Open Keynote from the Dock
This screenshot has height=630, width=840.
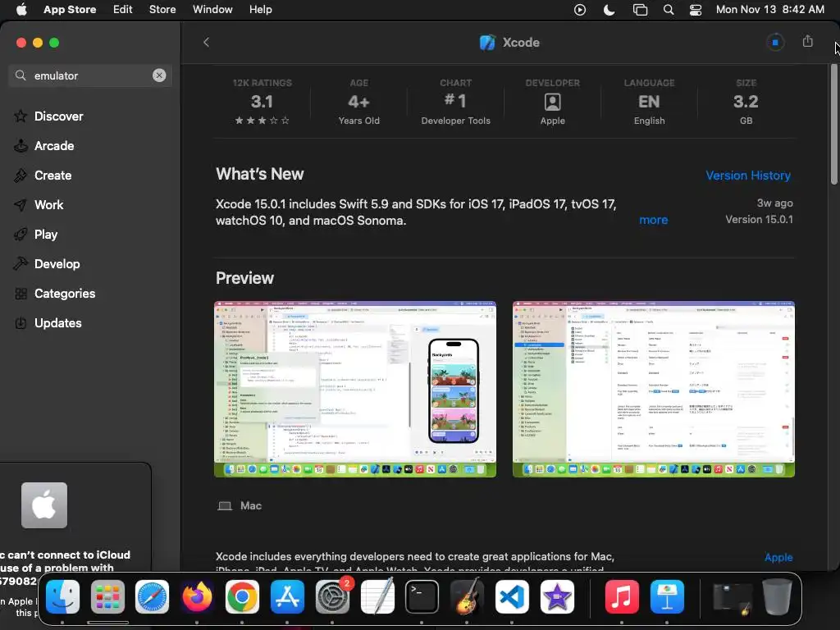(x=667, y=596)
